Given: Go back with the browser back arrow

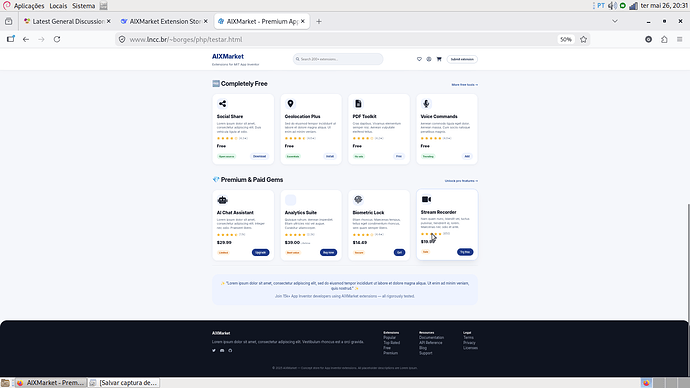Looking at the screenshot, I should pyautogui.click(x=26, y=39).
